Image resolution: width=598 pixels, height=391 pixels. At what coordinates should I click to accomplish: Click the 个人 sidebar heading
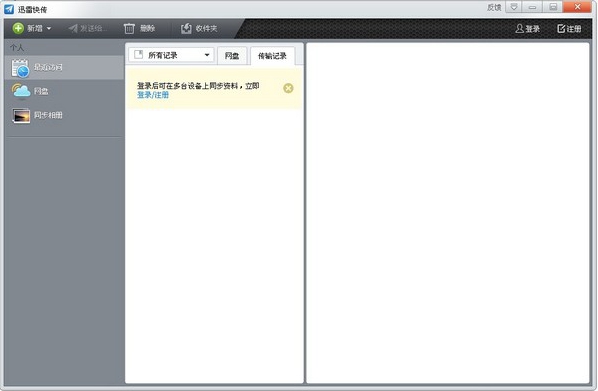pyautogui.click(x=17, y=48)
